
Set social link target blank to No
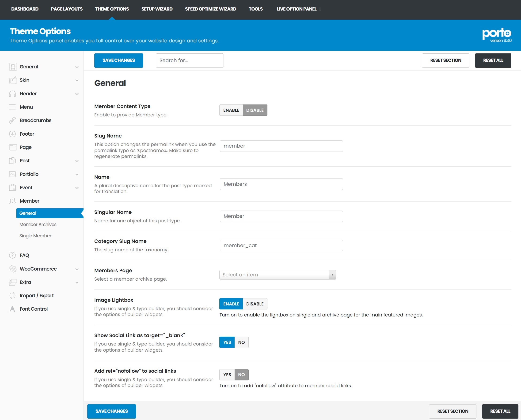tap(241, 342)
